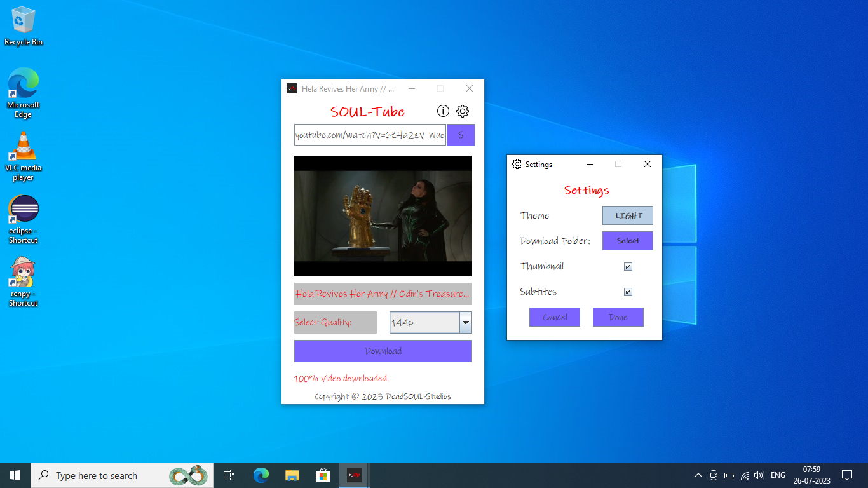Toggle the Subtitles checkbox in Settings
Viewport: 868px width, 488px height.
click(x=628, y=292)
